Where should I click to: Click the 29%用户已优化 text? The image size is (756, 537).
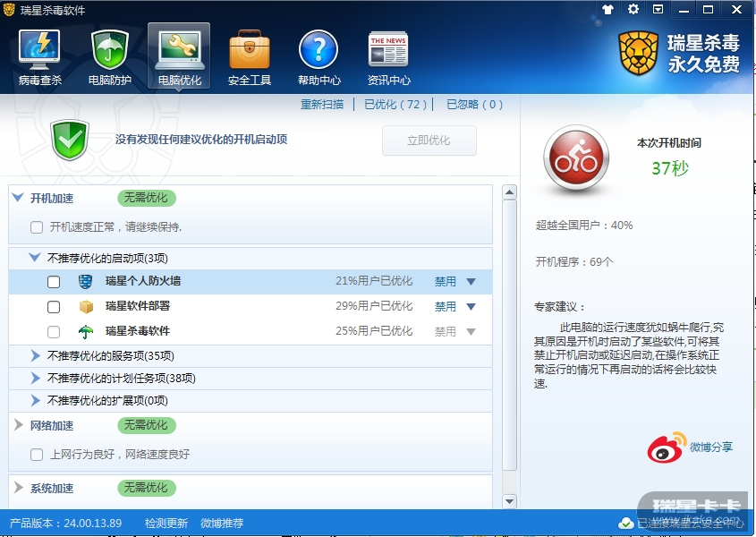[374, 306]
